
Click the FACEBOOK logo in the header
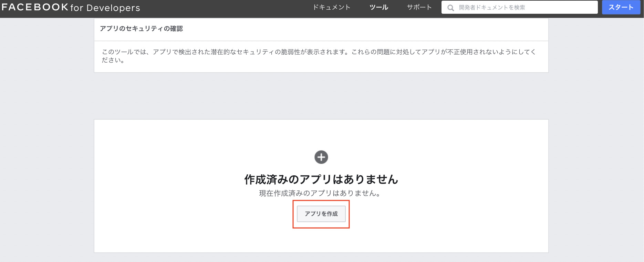[35, 7]
